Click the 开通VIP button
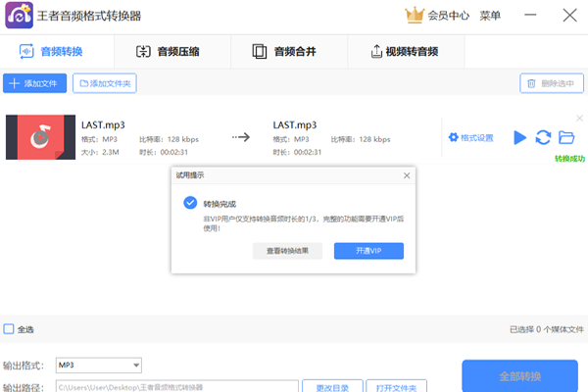 click(368, 251)
